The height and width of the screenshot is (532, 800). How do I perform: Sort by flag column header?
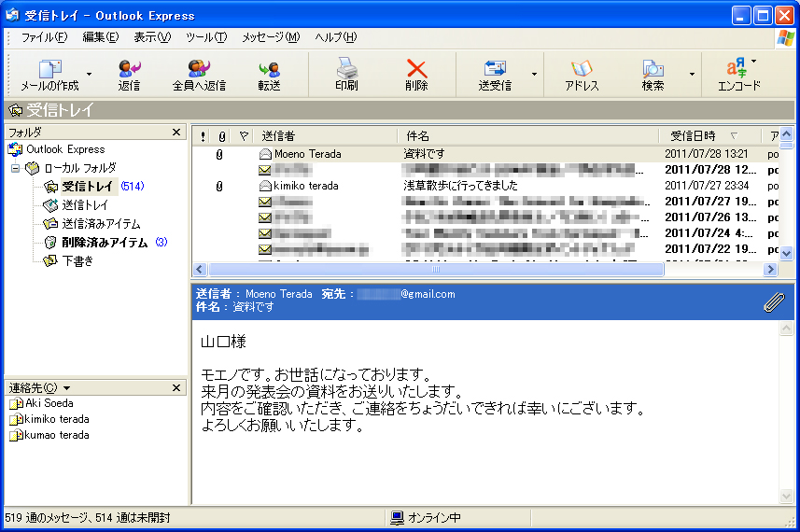(244, 136)
